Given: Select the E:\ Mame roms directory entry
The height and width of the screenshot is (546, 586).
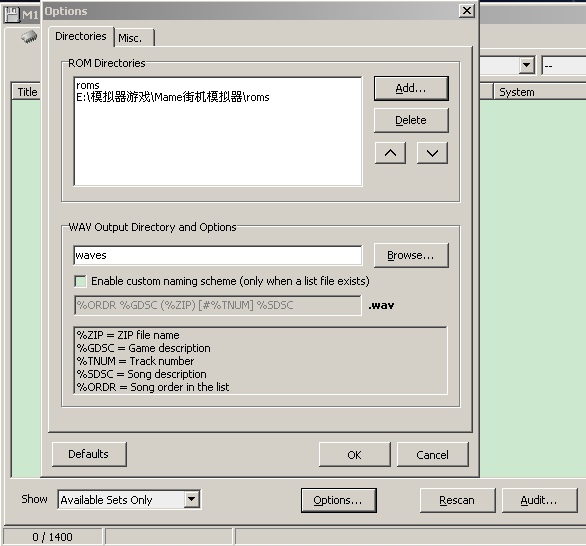Looking at the screenshot, I should pos(173,97).
